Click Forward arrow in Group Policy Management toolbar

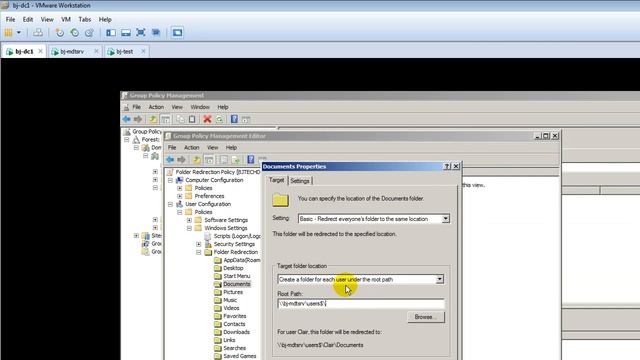138,119
